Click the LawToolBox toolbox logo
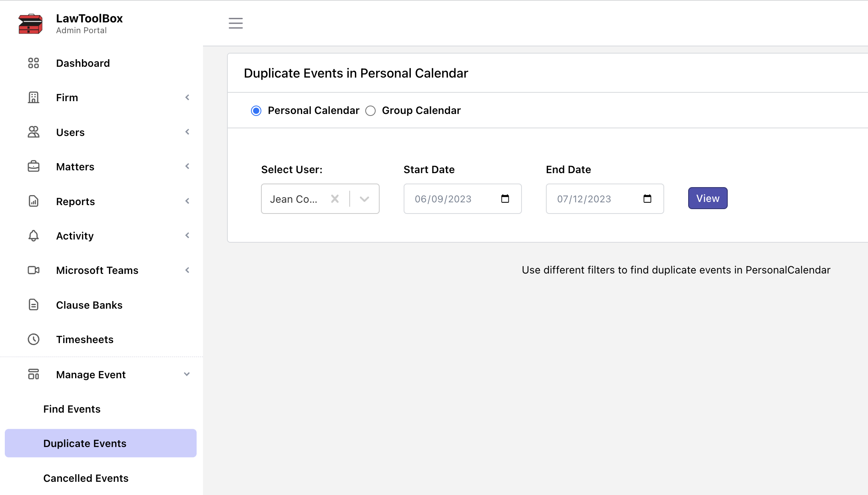This screenshot has width=868, height=495. click(30, 24)
